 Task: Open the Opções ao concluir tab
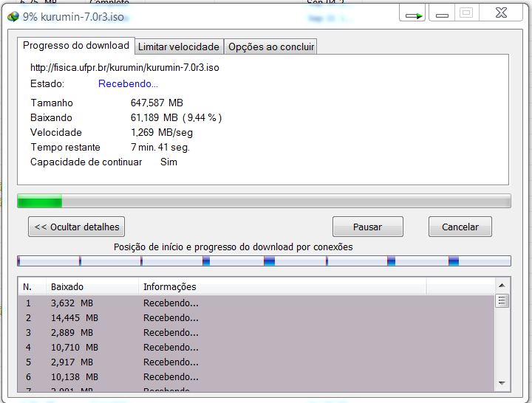271,46
